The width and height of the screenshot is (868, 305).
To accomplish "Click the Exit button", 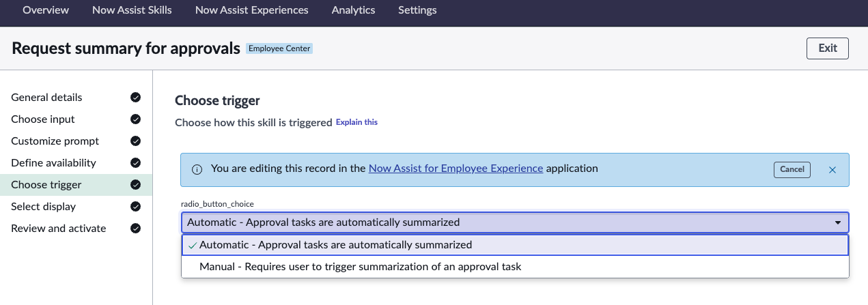I will (x=828, y=48).
